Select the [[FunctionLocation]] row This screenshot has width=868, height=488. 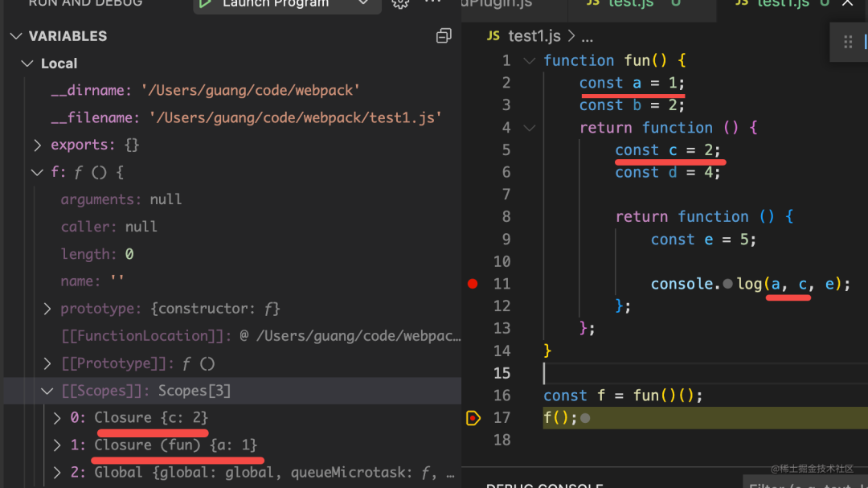pos(232,336)
